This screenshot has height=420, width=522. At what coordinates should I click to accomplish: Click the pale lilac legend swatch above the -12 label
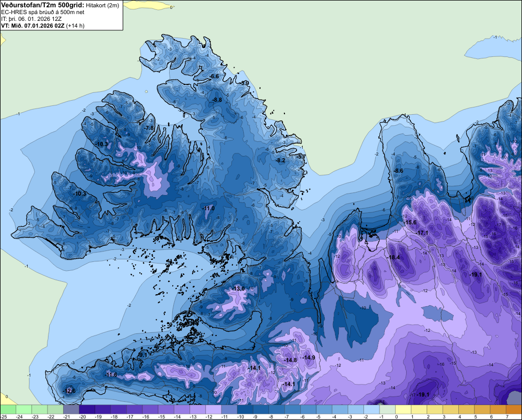213,410
